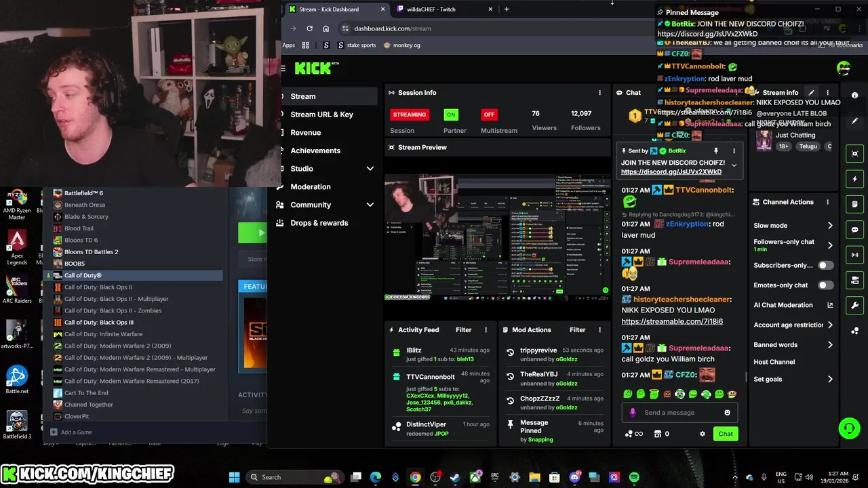Screen dimensions: 868x488
Task: Click the document icon in right rail
Action: (854, 204)
